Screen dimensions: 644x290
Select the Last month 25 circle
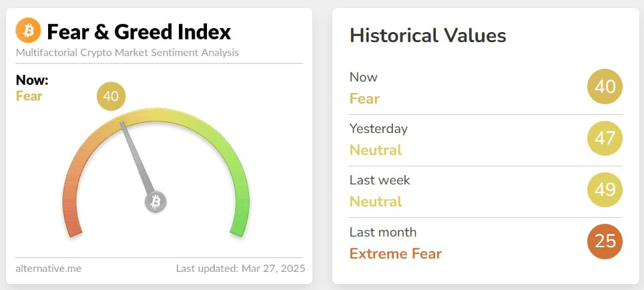605,241
